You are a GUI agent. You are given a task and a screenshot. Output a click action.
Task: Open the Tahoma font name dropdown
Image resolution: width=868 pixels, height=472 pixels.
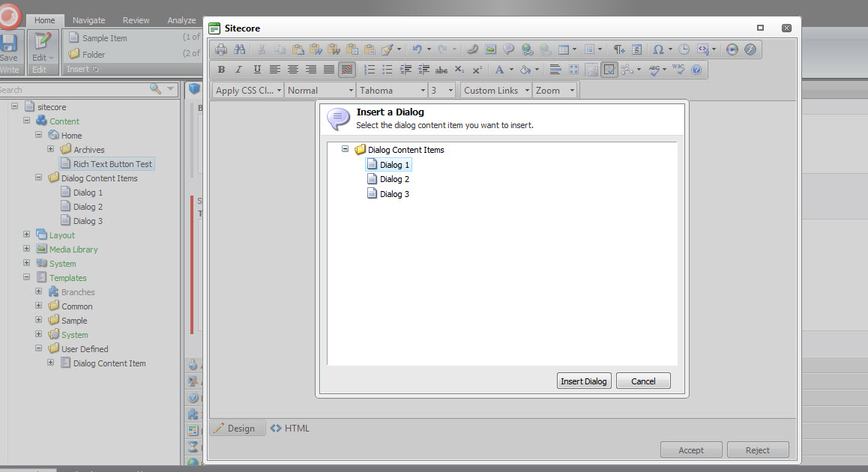click(x=390, y=90)
